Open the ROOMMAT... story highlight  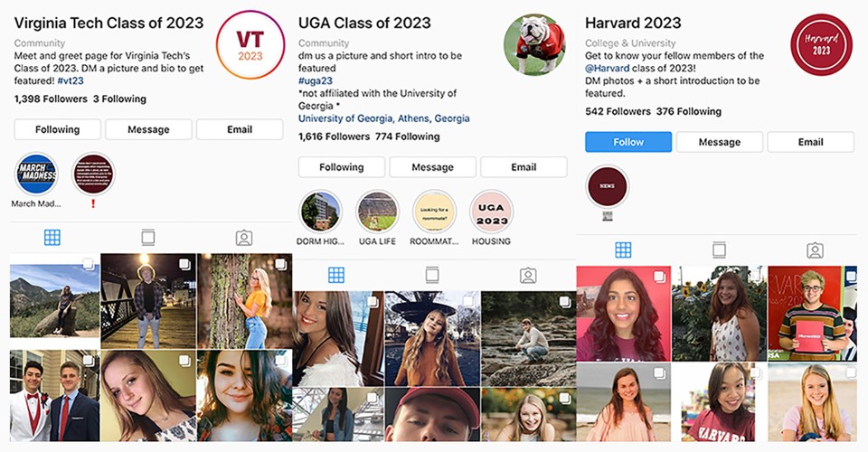[x=435, y=212]
